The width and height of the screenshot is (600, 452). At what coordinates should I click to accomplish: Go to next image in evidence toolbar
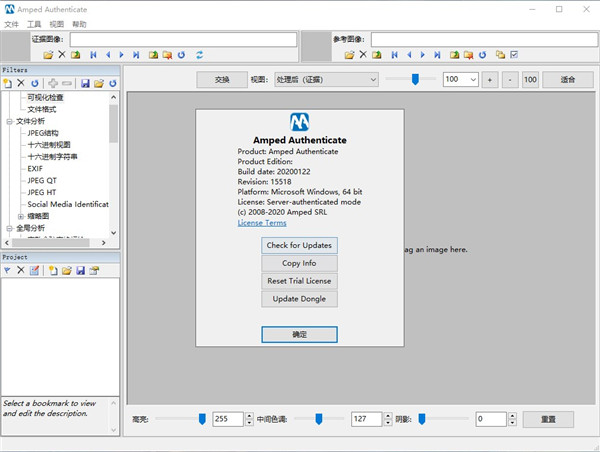[122, 55]
